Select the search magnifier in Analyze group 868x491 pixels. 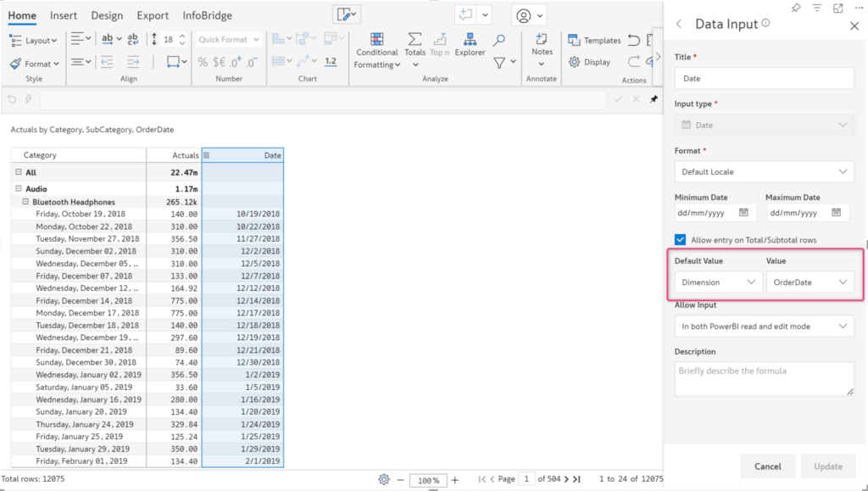[498, 39]
